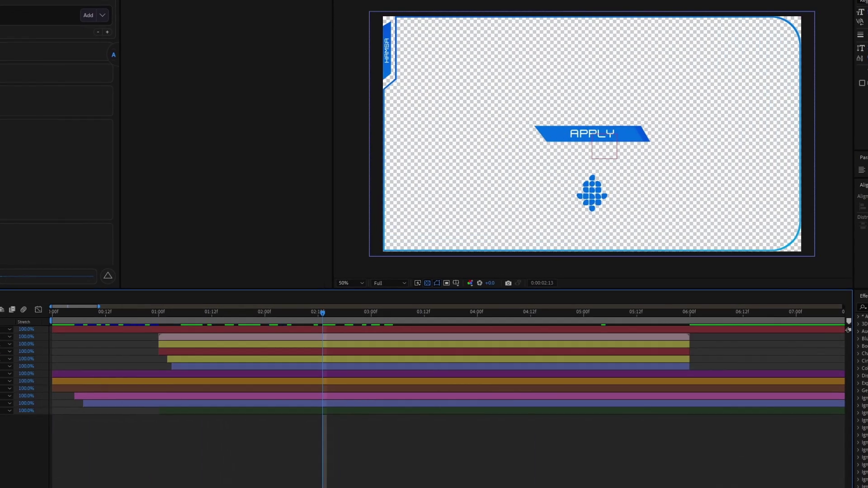Open the dropdown arrow beside Add

(103, 15)
